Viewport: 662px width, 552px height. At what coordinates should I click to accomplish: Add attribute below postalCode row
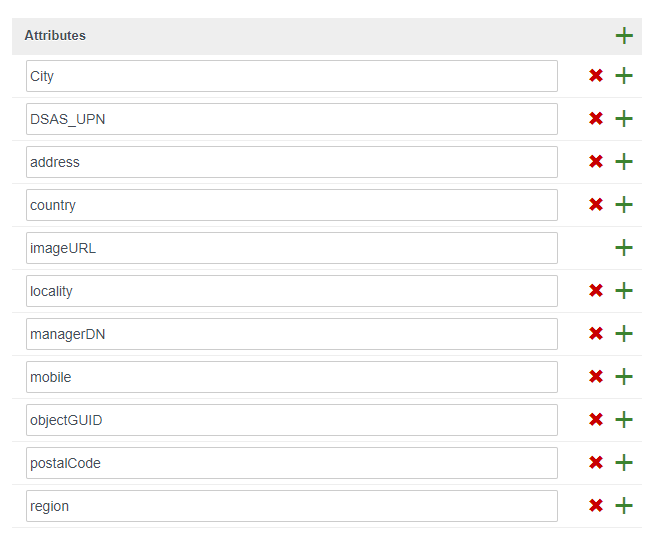pos(624,463)
